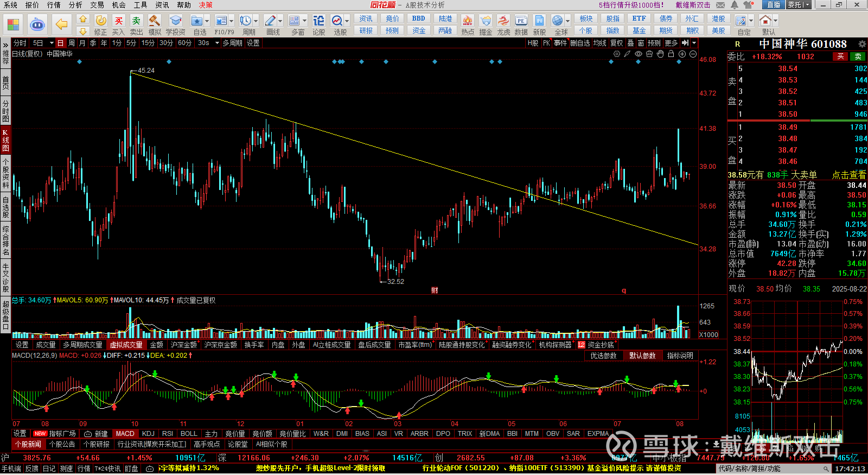Open the home grid colored squares icon
Image resolution: width=868 pixels, height=475 pixels.
point(13,24)
